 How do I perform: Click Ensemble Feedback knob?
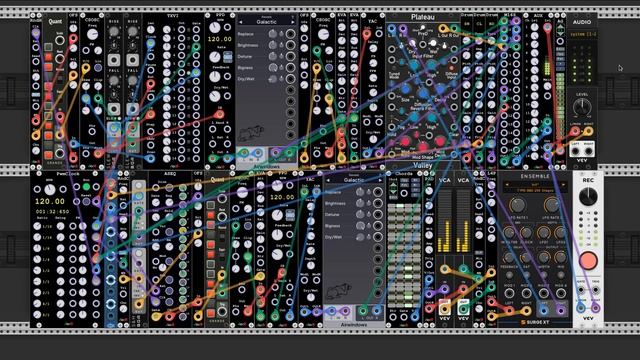(509, 258)
